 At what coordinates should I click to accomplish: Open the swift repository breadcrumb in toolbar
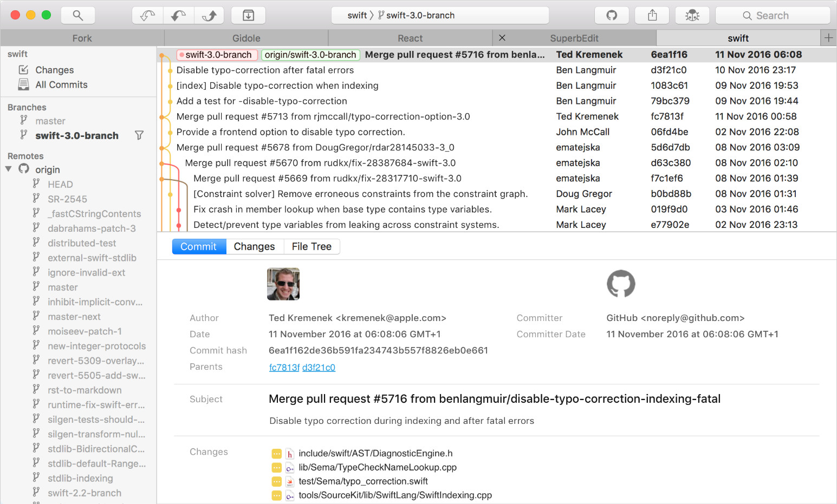357,15
